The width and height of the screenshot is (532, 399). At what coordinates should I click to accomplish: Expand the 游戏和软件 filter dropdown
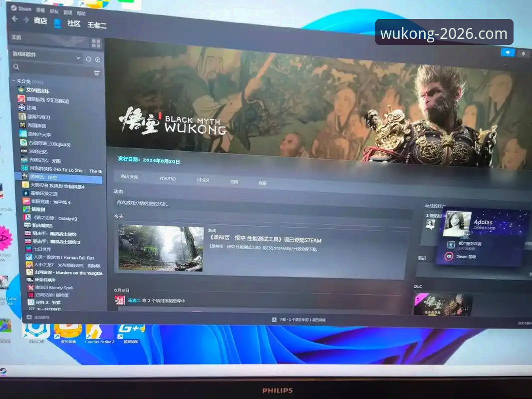[78, 58]
